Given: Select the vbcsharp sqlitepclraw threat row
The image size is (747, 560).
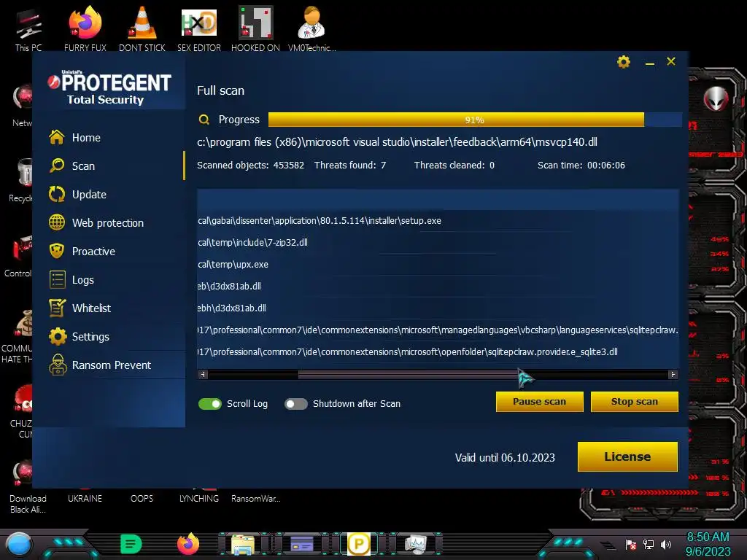Looking at the screenshot, I should 438,330.
